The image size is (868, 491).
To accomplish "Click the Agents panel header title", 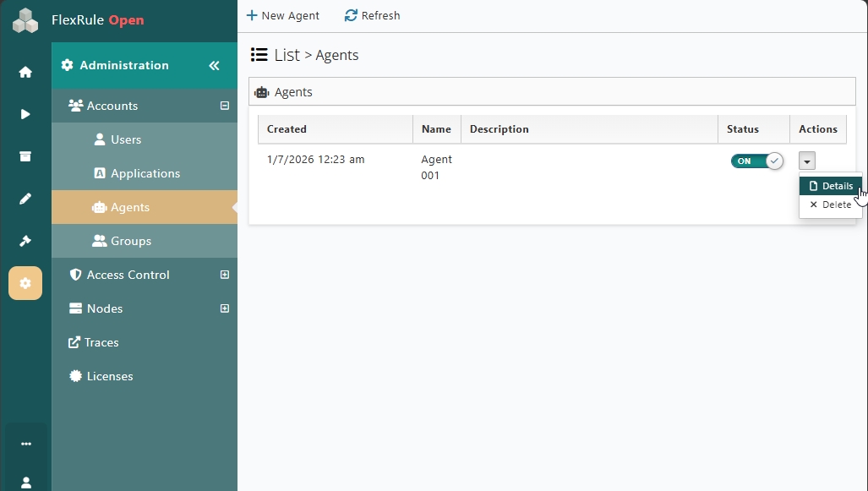I will (293, 92).
